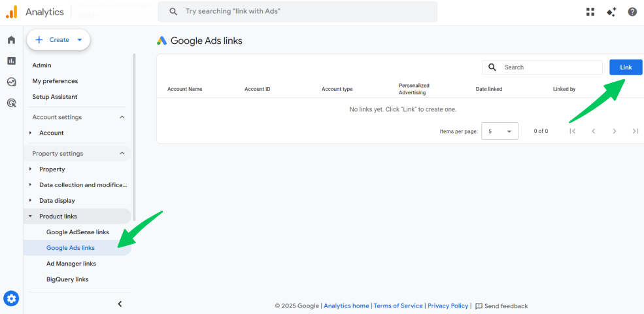Click the Send feedback icon
The image size is (644, 314).
click(479, 305)
